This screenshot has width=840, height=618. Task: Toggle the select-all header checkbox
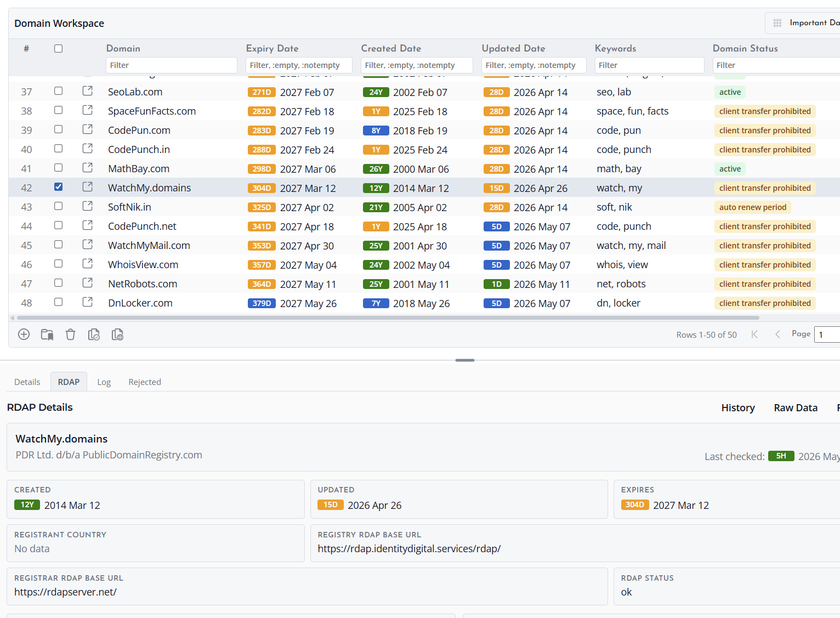tap(59, 49)
